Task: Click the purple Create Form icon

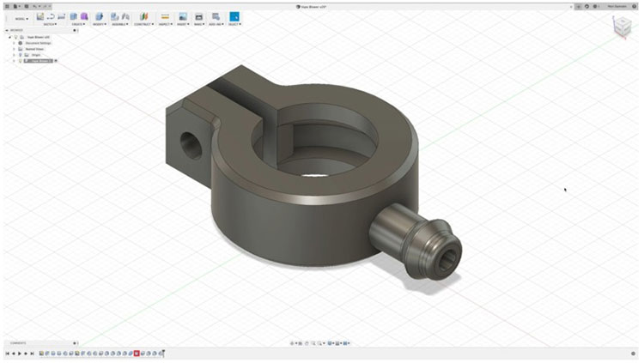Action: [x=84, y=16]
